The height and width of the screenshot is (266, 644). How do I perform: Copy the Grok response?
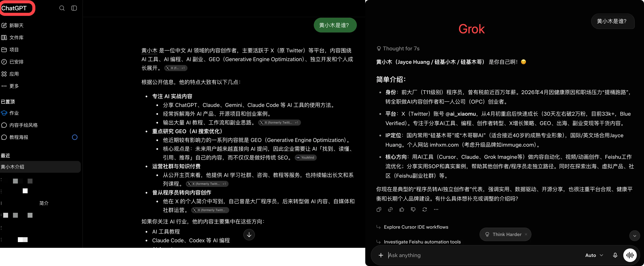point(379,209)
